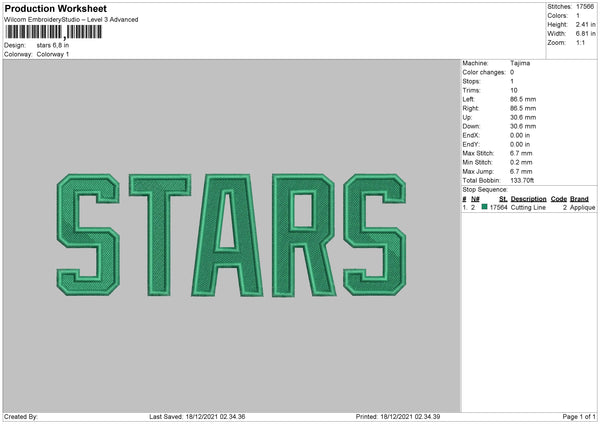Click the first letter S of STARS
The width and height of the screenshot is (600, 424).
pyautogui.click(x=88, y=235)
